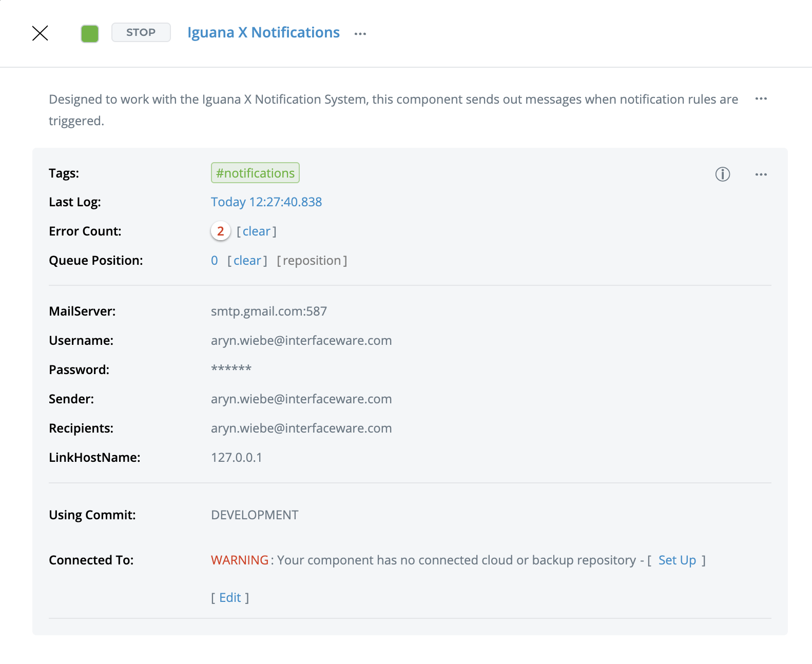Open the ellipsis menu in settings card

coord(761,174)
